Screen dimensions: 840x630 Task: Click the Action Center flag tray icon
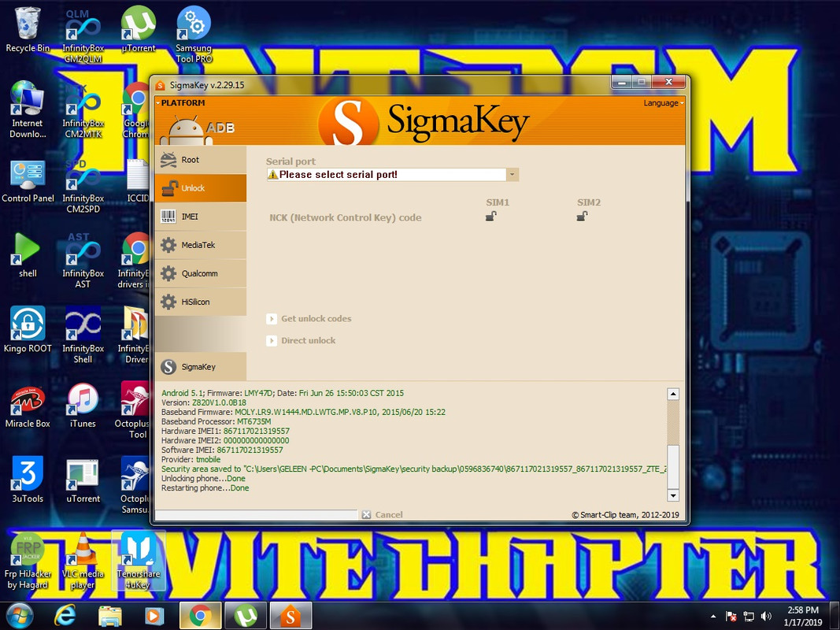(731, 616)
